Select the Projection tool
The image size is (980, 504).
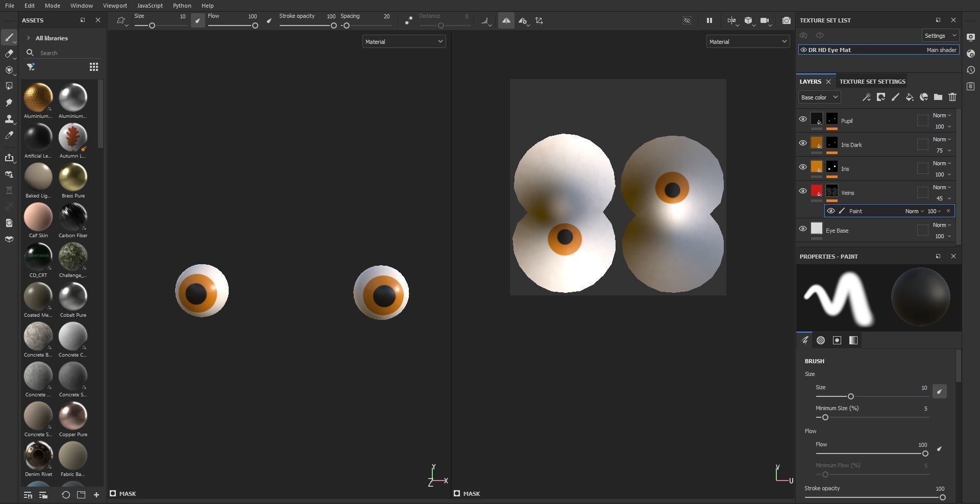(x=9, y=70)
